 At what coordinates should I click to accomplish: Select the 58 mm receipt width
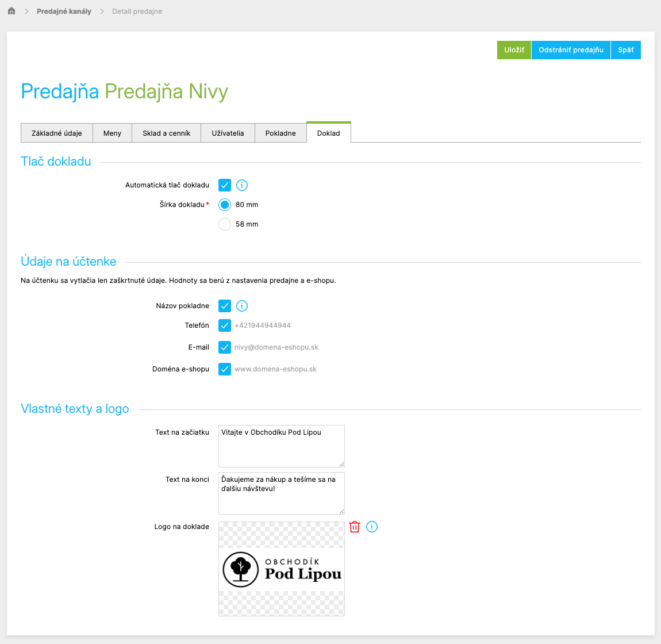pos(225,224)
